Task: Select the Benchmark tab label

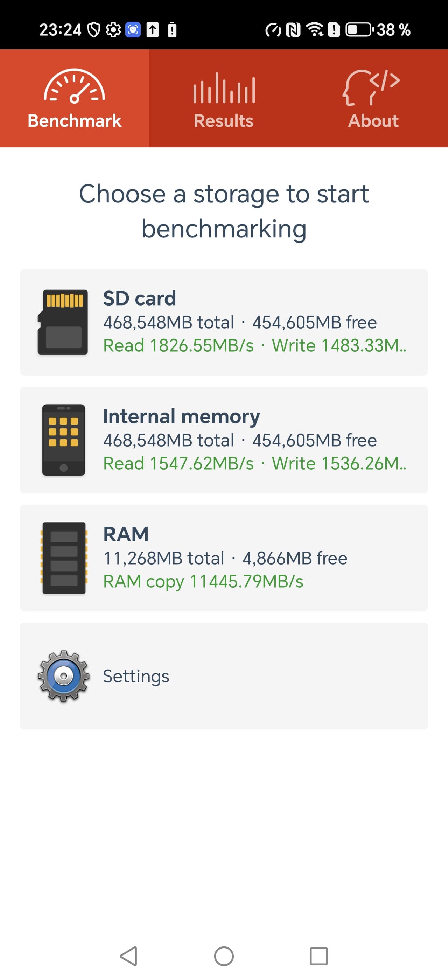Action: [x=75, y=121]
